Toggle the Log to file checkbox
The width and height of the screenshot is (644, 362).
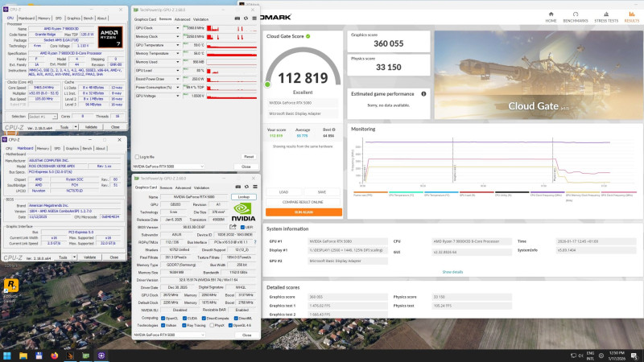(x=137, y=157)
